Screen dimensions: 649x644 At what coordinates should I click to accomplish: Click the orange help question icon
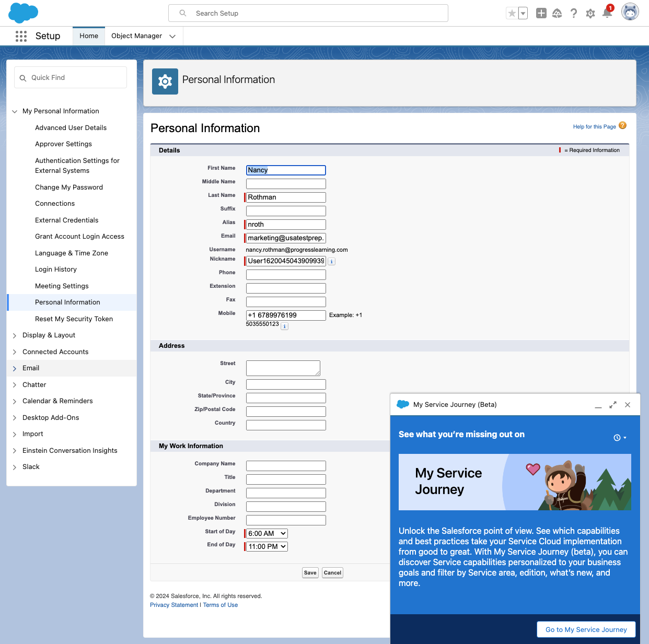pos(622,125)
